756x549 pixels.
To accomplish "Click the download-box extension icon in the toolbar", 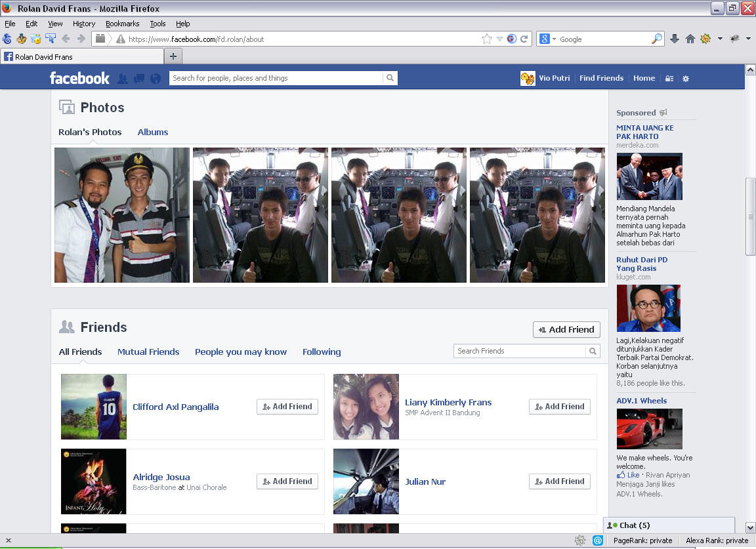I will (21, 39).
